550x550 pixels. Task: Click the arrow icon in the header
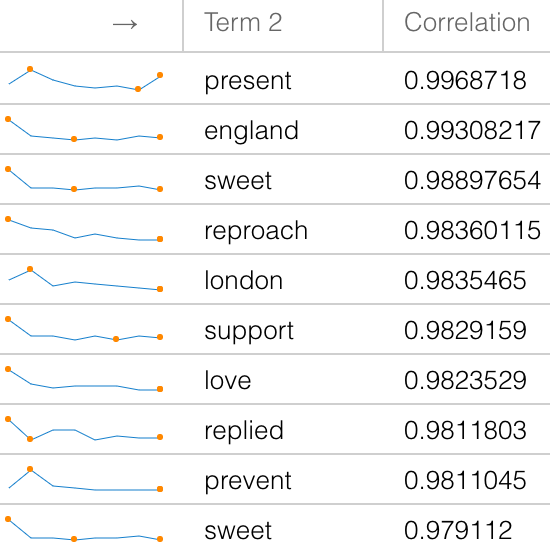[x=125, y=24]
